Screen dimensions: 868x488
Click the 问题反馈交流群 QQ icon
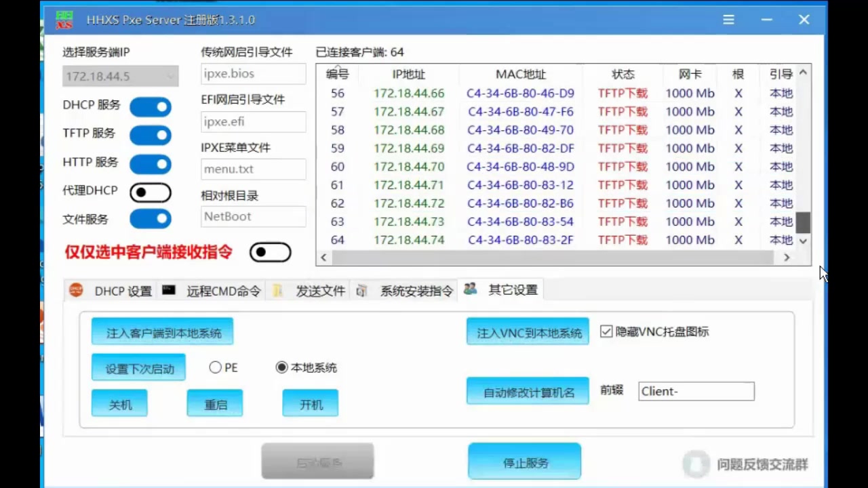(x=696, y=464)
